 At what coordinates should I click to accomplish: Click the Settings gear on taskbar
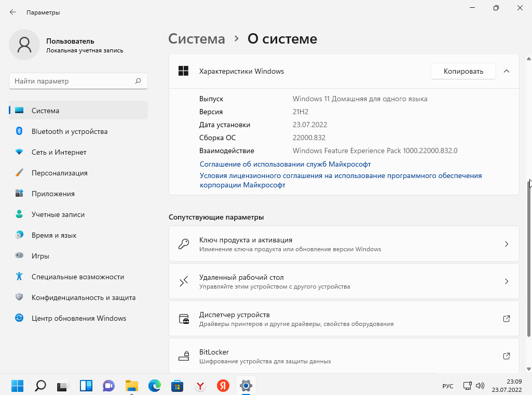coord(246,386)
